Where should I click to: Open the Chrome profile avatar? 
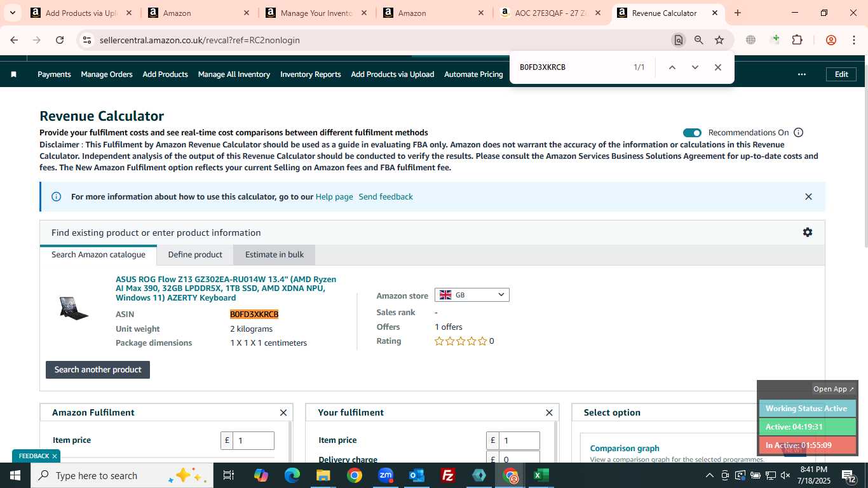[x=831, y=40]
